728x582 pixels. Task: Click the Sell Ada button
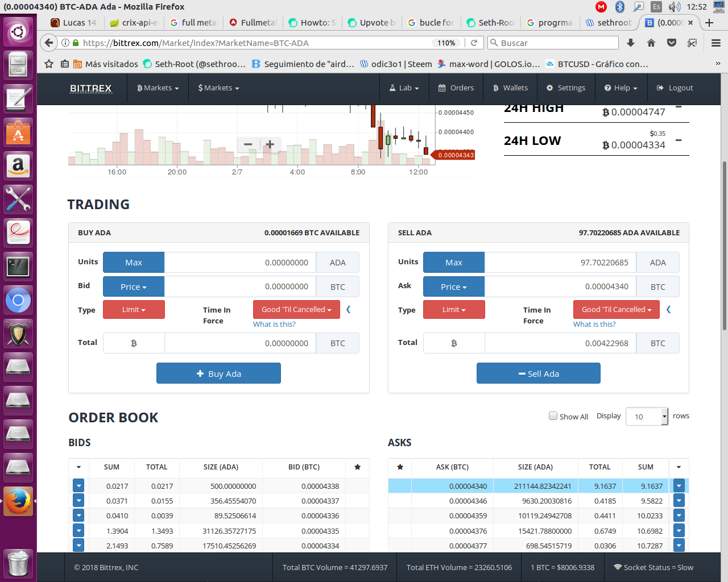coord(539,373)
